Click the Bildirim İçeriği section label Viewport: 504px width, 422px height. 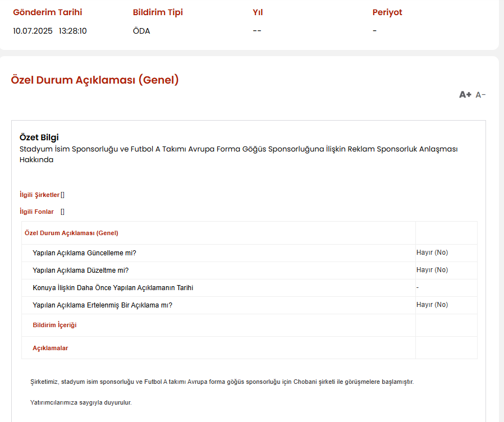click(x=54, y=325)
